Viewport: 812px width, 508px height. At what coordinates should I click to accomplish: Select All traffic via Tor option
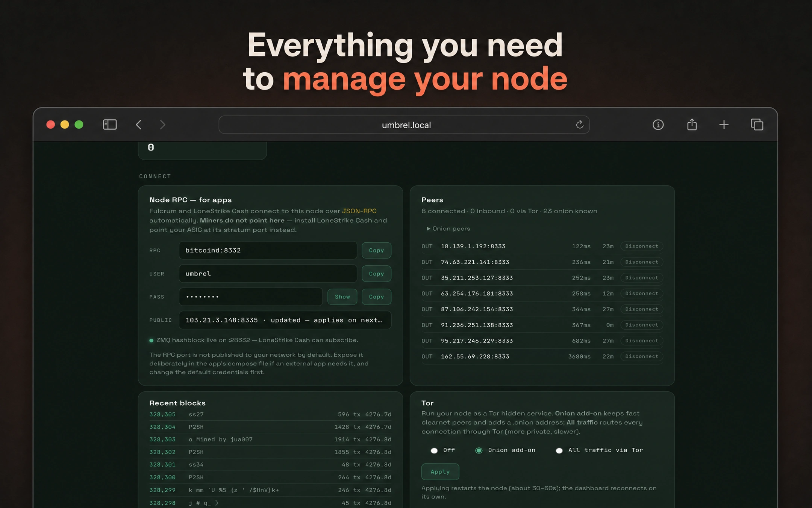pos(559,450)
